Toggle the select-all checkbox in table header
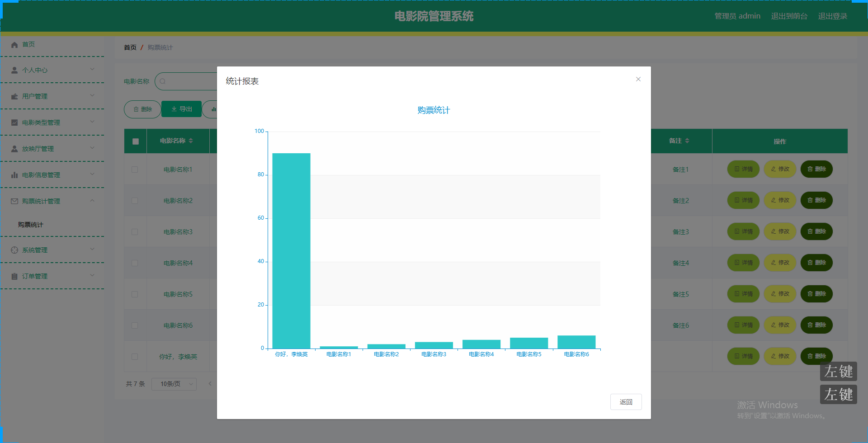The width and height of the screenshot is (868, 443). [x=136, y=141]
